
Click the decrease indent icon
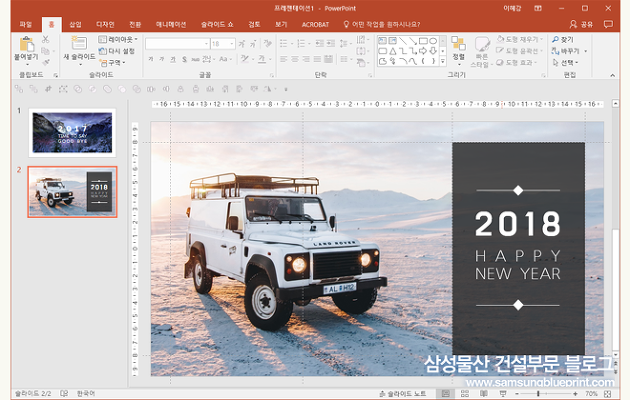(x=319, y=43)
